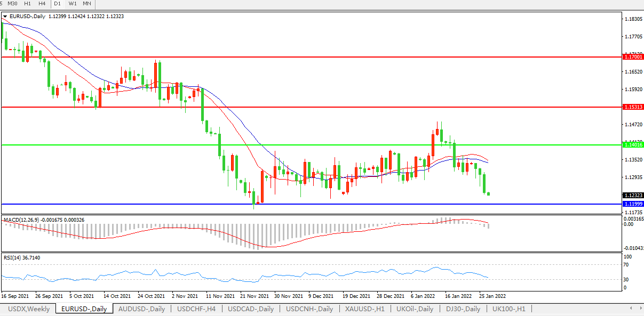Show the UK100-,H1 chart
Image resolution: width=644 pixels, height=316 pixels.
[x=508, y=309]
